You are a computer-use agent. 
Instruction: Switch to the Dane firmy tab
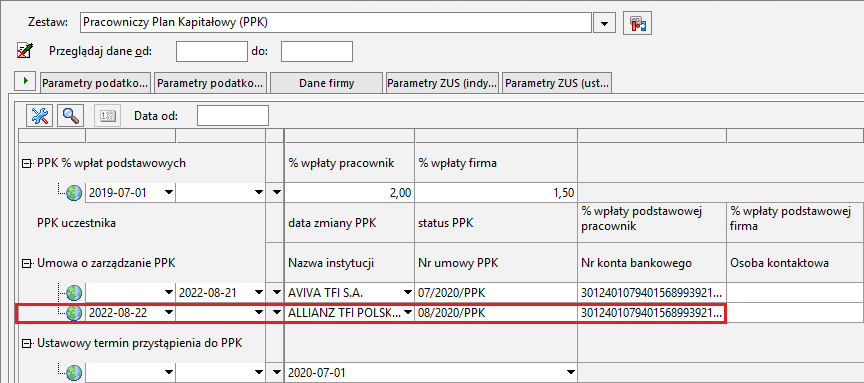pyautogui.click(x=326, y=83)
